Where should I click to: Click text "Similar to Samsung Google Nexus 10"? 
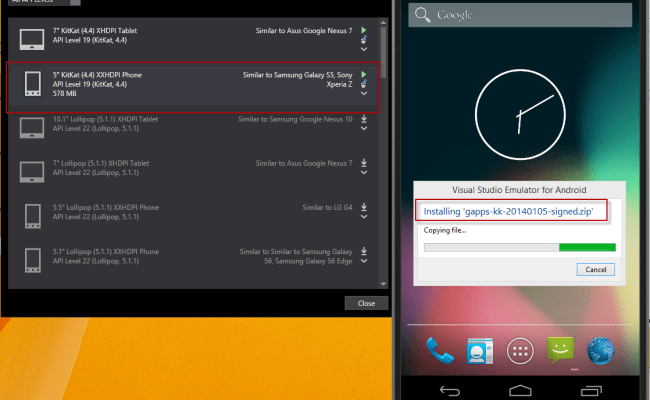[295, 119]
